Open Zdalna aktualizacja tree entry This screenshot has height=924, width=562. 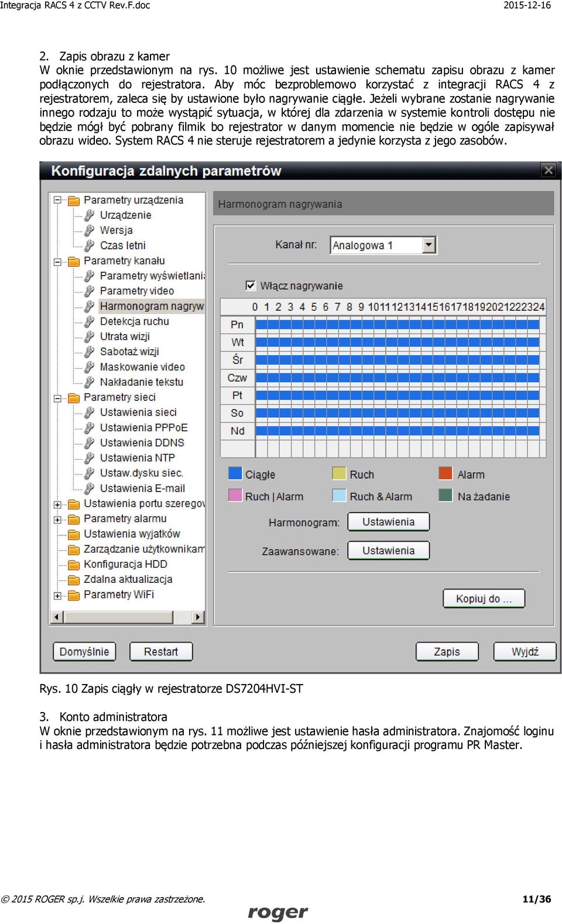pyautogui.click(x=128, y=579)
